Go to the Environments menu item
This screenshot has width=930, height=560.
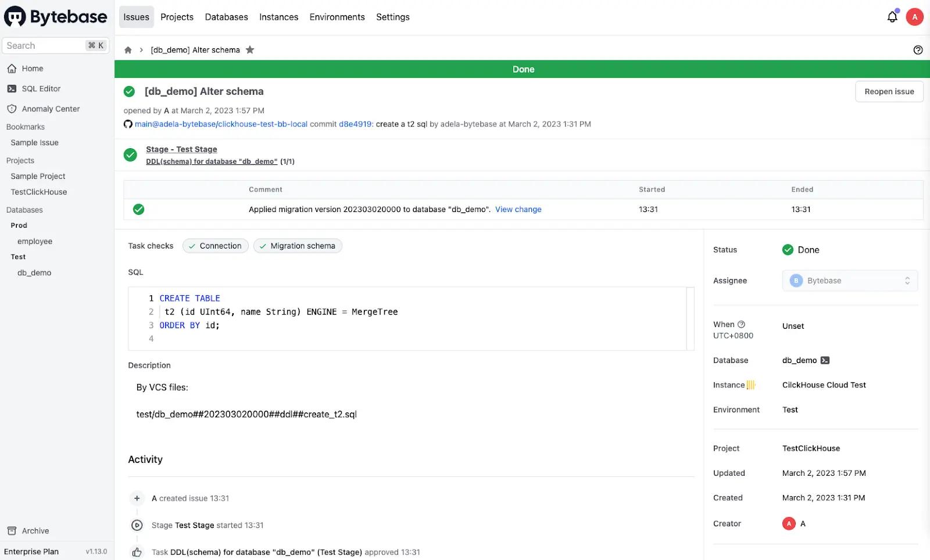coord(337,17)
